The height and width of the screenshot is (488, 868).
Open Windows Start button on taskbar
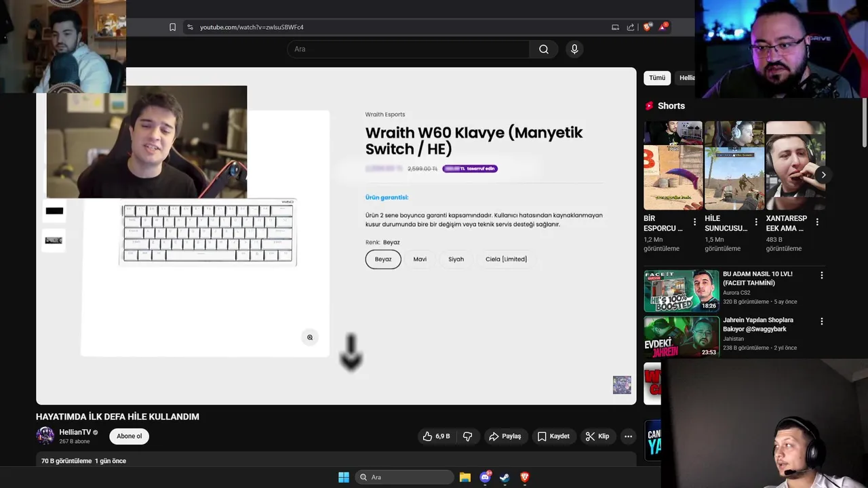(344, 477)
